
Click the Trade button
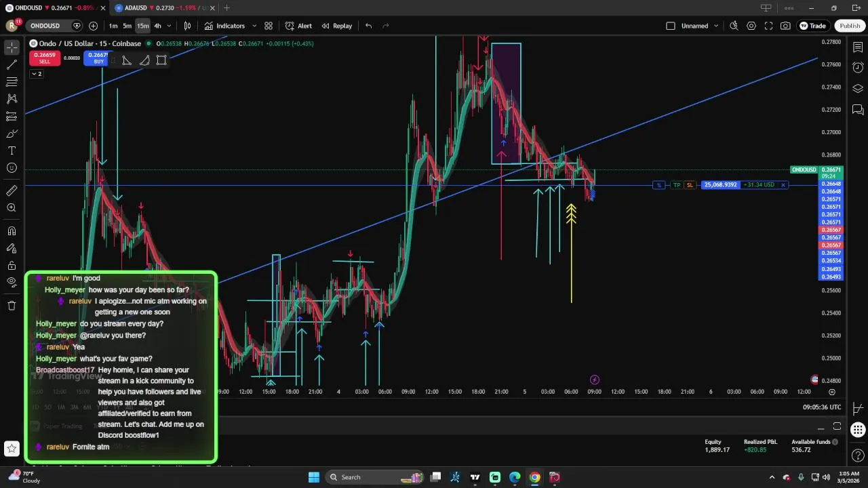click(x=813, y=26)
